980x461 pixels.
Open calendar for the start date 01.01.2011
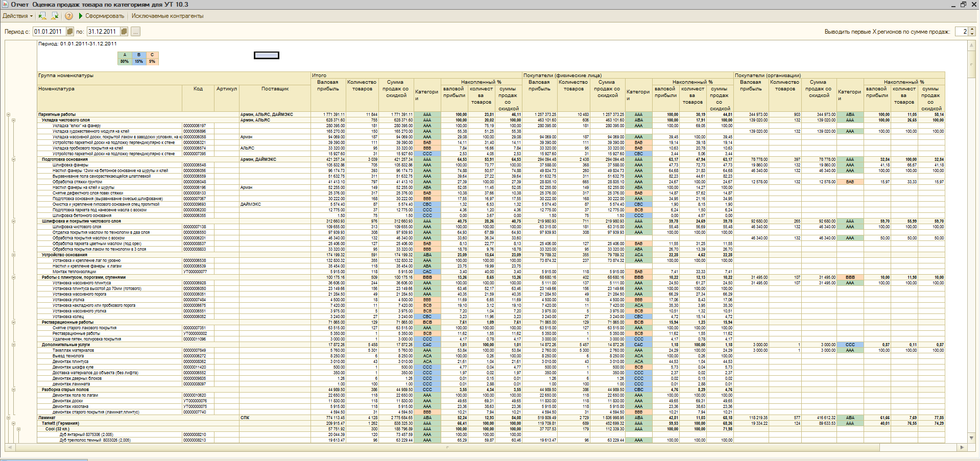coord(70,32)
